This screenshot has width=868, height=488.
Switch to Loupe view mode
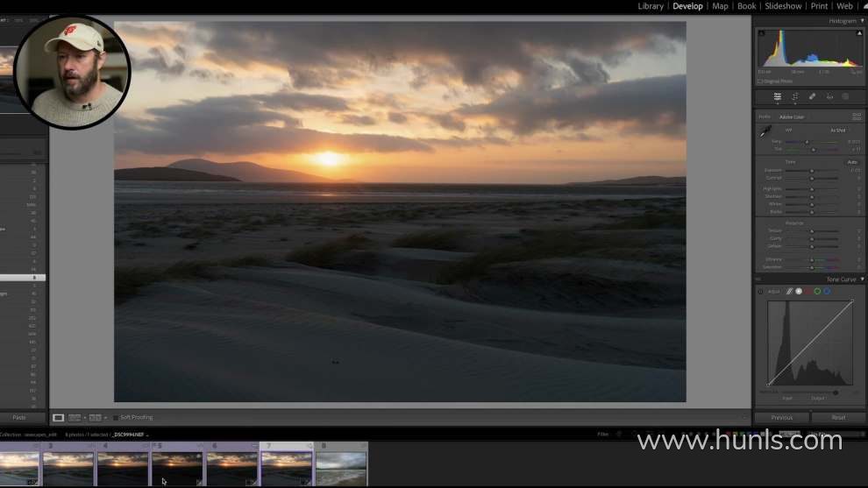coord(58,418)
